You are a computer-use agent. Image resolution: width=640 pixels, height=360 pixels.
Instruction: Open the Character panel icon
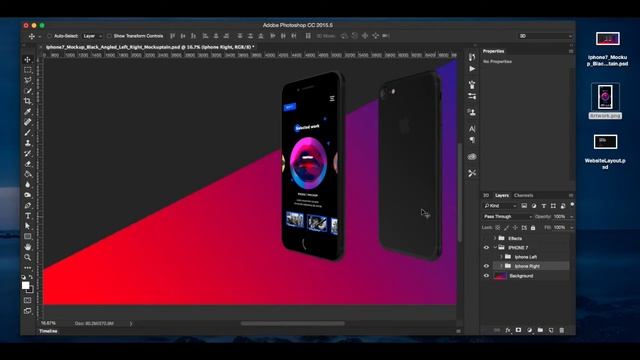(x=472, y=129)
